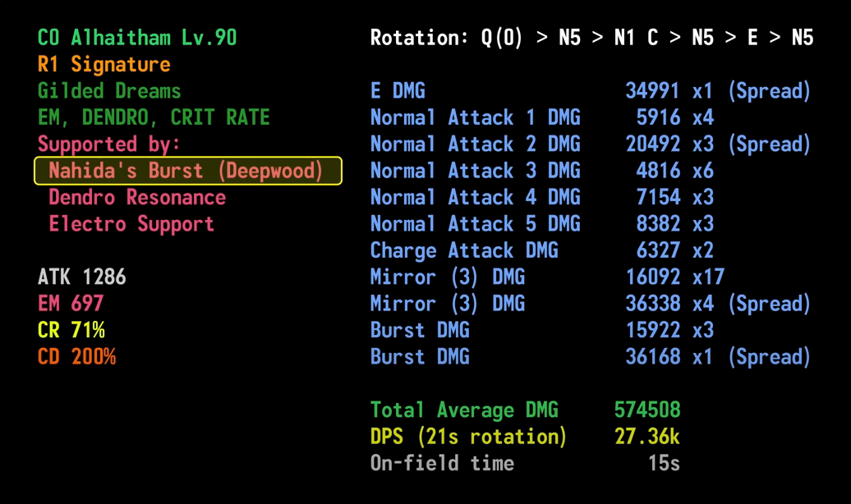Select the 'ATK 1286' stat
Screen dimensions: 851x504
[x=81, y=277]
